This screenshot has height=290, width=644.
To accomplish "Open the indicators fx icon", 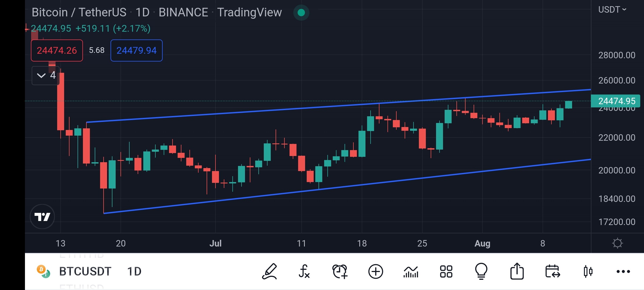I will tap(304, 271).
